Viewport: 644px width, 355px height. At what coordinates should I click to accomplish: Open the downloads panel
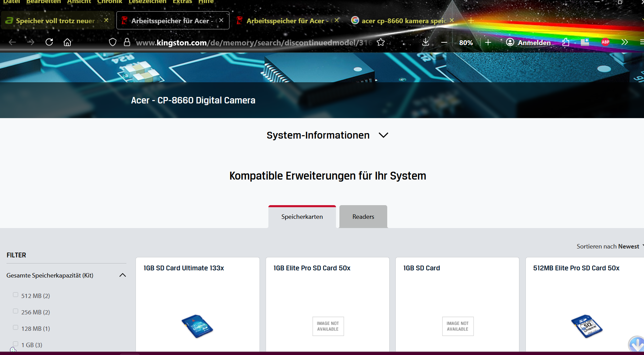425,42
